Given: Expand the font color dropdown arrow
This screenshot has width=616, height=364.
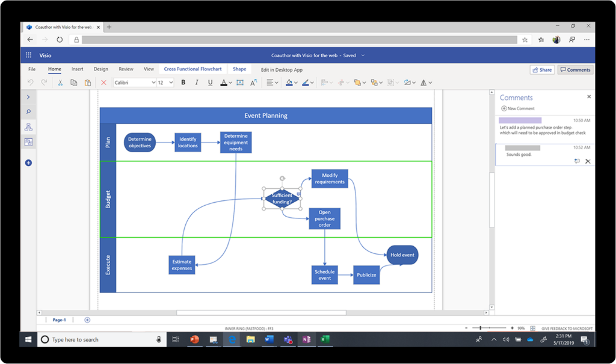Looking at the screenshot, I should 230,82.
